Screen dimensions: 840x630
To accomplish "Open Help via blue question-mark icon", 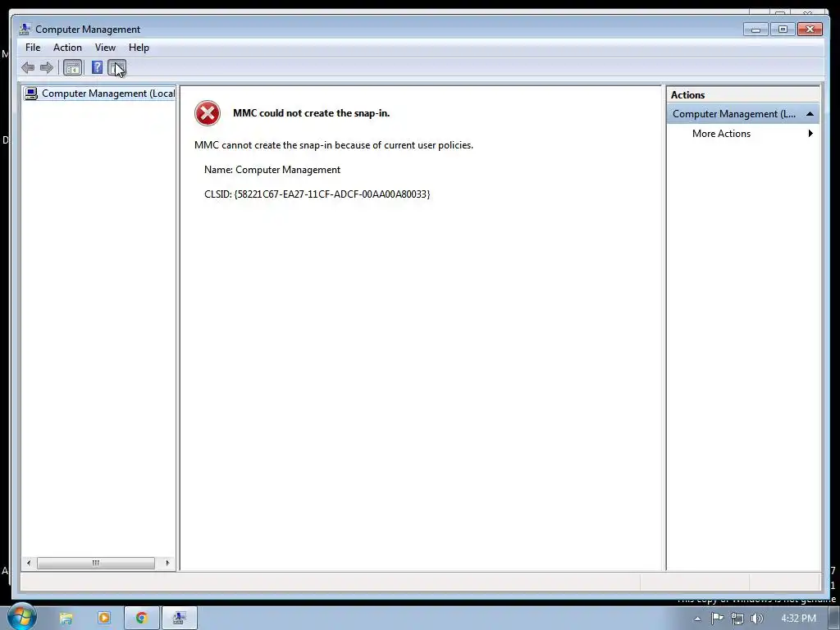I will pos(97,67).
